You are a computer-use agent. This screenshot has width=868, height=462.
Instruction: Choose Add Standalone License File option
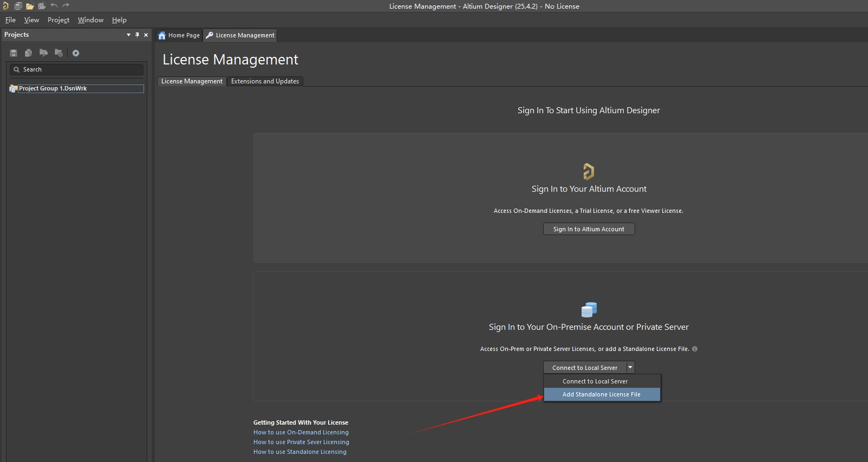[x=602, y=394]
